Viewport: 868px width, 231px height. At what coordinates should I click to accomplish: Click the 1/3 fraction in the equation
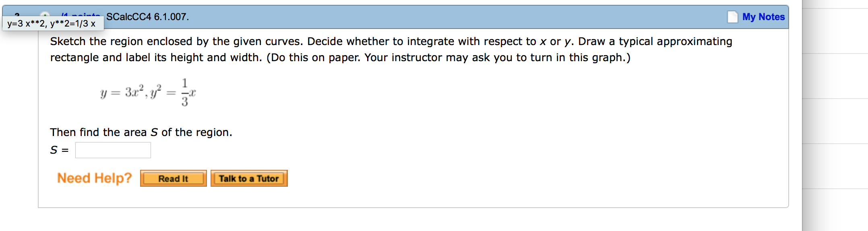click(x=184, y=93)
